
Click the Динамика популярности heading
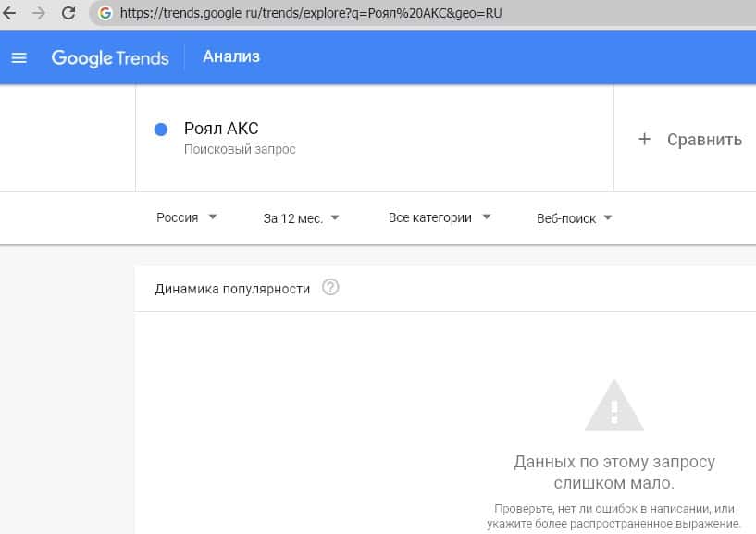click(232, 289)
